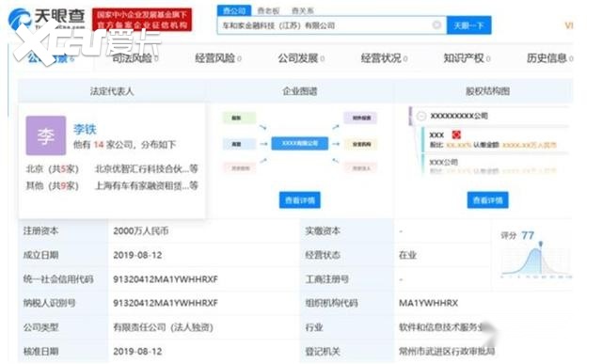The width and height of the screenshot is (602, 364).
Task: Click the VIP link at top right
Action: click(569, 25)
